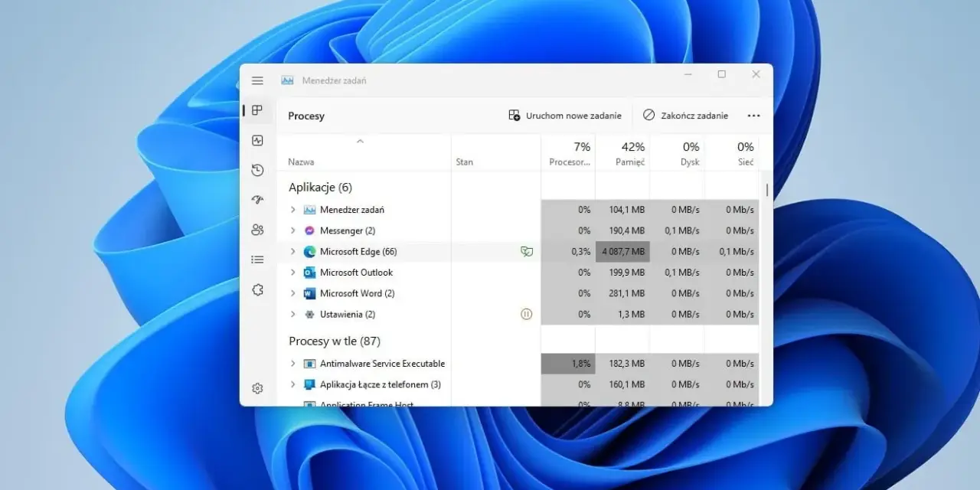980x490 pixels.
Task: Maximize the Task Manager window
Action: coord(721,74)
